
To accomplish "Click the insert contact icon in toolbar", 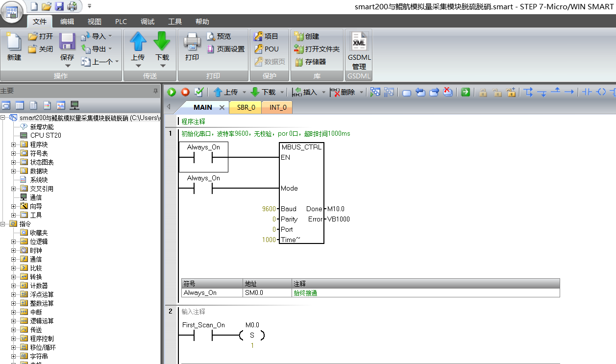I will click(588, 92).
